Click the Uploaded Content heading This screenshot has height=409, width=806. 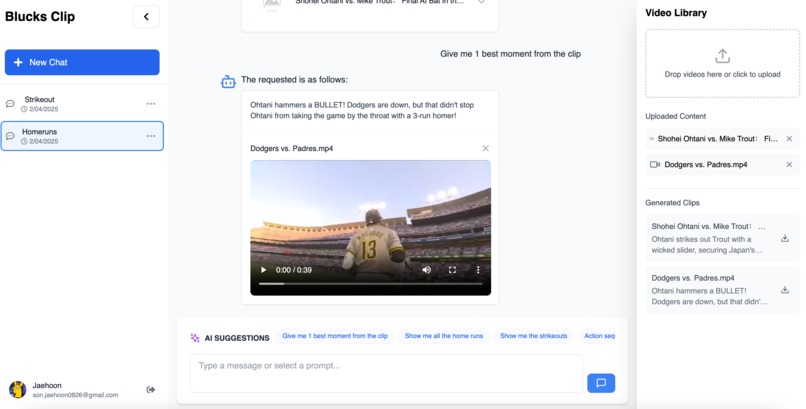click(x=675, y=117)
